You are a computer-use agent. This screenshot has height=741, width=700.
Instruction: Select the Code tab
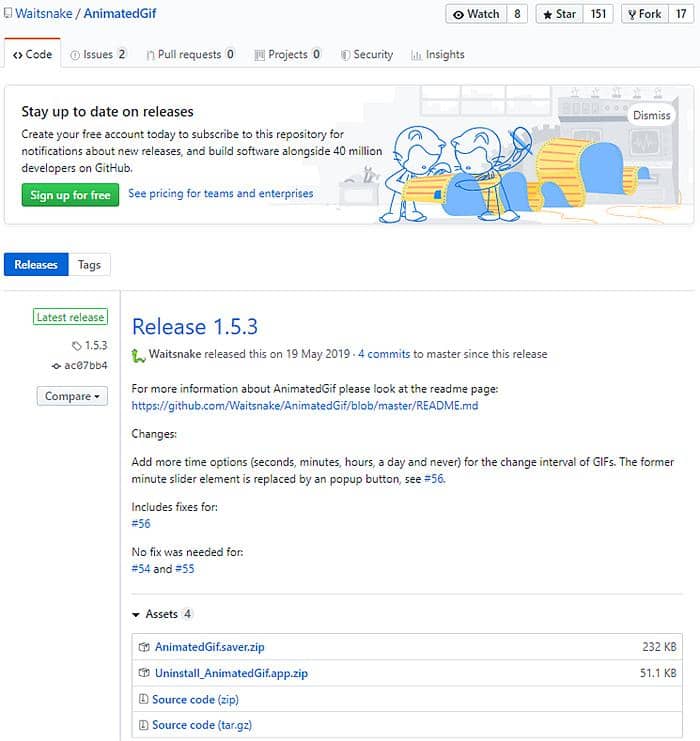tap(33, 54)
